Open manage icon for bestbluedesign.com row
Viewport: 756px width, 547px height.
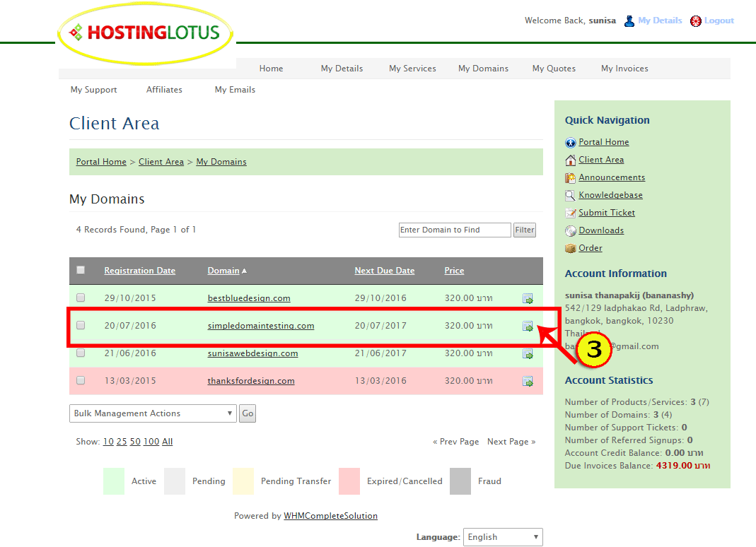528,299
